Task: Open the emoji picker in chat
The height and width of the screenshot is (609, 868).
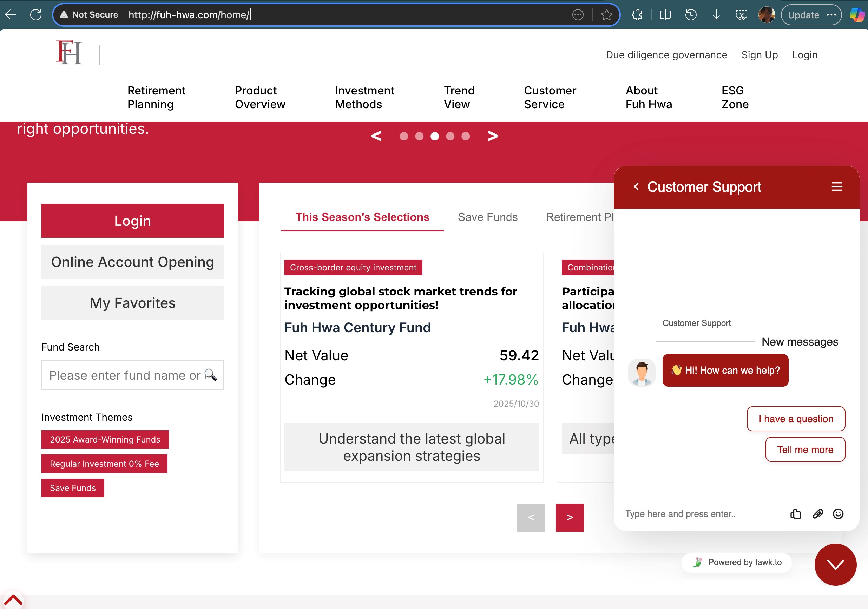Action: 838,514
